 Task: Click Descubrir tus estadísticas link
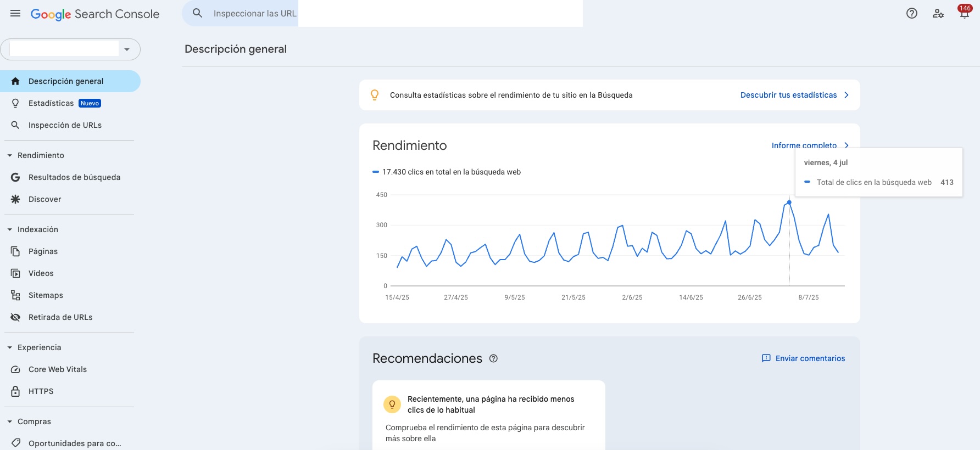[x=788, y=95]
